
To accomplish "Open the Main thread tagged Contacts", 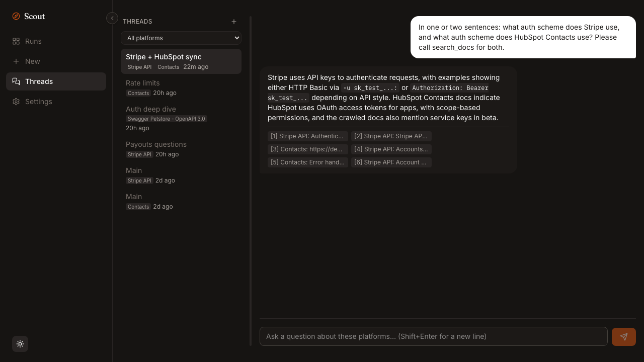I will point(181,201).
